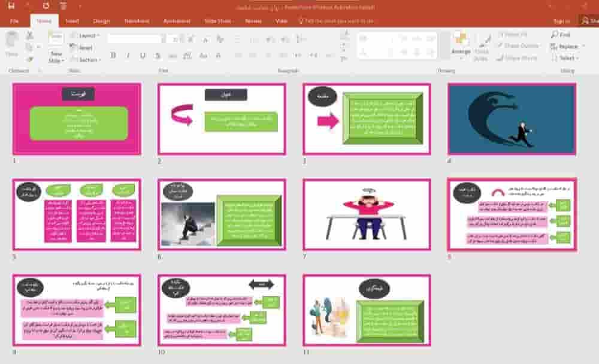Click the Cut scissors icon
The image size is (599, 364).
(x=30, y=35)
